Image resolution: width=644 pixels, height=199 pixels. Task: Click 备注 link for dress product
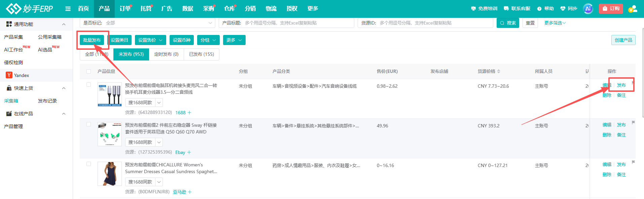tap(621, 174)
